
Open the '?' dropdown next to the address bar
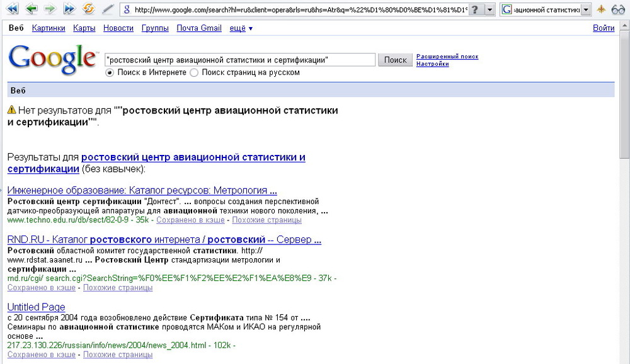coord(490,9)
